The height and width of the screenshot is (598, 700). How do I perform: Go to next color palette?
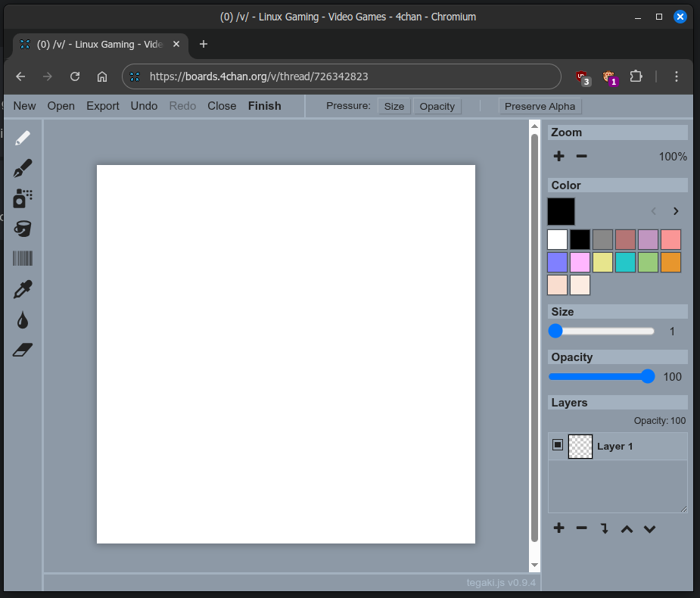[x=676, y=211]
